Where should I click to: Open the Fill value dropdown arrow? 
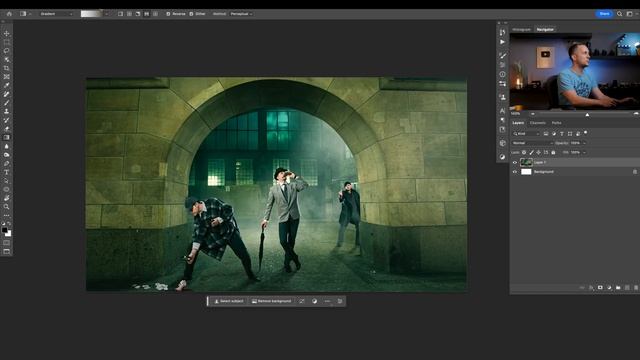coord(584,152)
